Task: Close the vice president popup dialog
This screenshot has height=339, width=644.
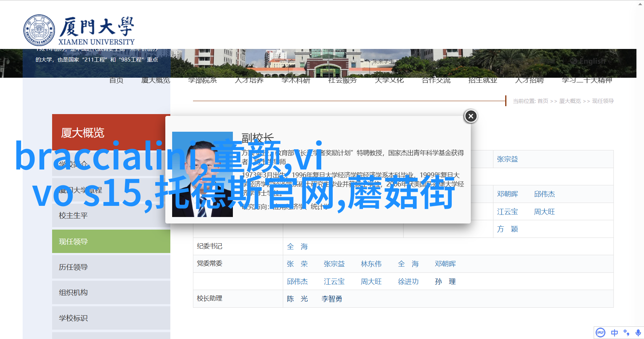Action: click(471, 116)
